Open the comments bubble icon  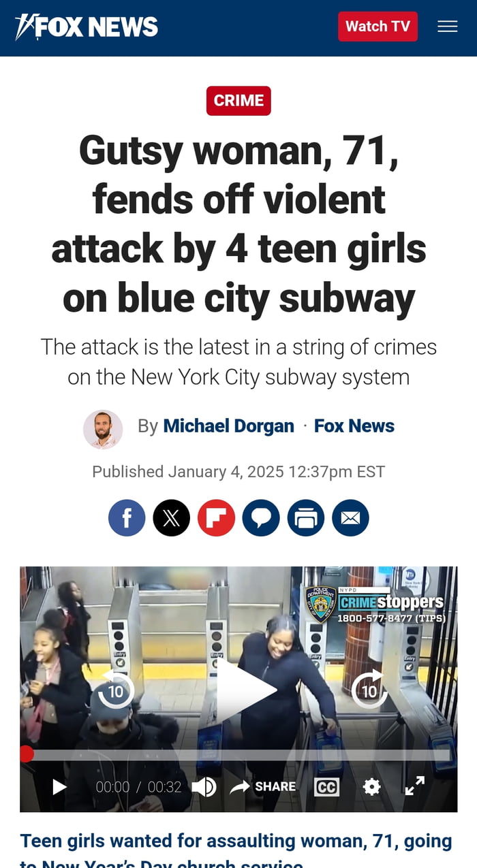pyautogui.click(x=261, y=518)
